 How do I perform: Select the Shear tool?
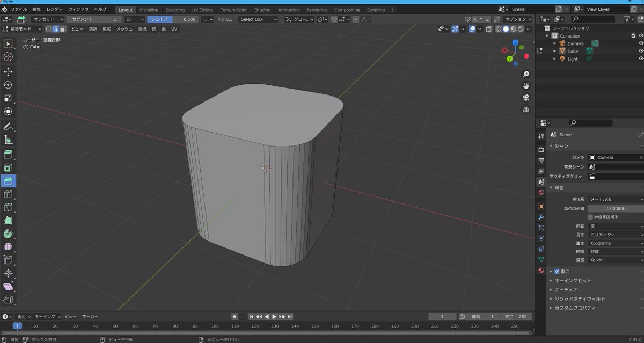point(8,287)
